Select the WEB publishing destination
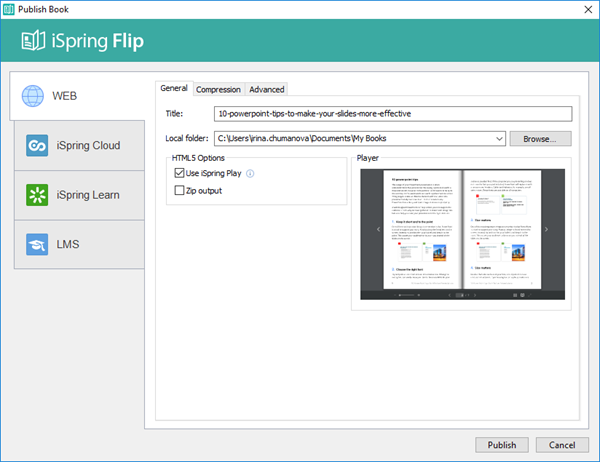 (78, 96)
